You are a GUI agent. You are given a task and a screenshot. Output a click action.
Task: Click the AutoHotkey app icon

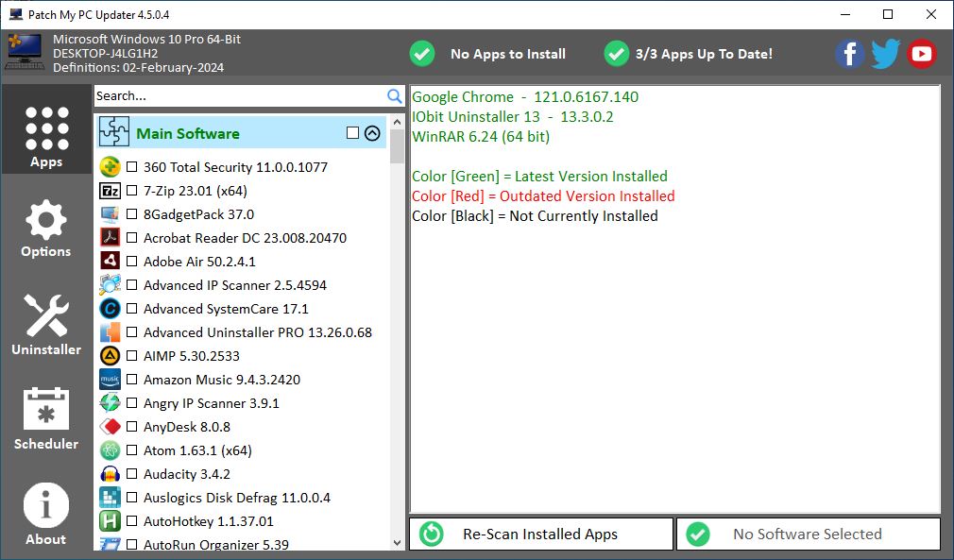tap(111, 521)
